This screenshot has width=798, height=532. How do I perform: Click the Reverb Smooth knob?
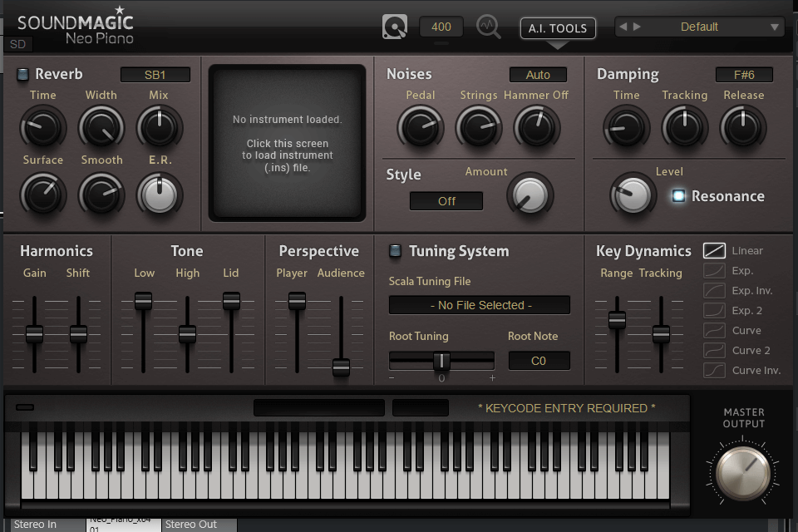click(101, 195)
